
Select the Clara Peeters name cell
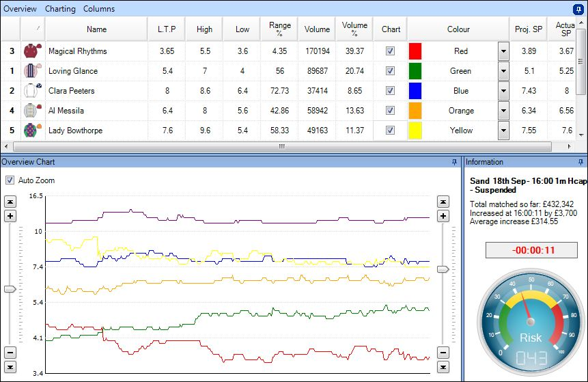coord(96,90)
